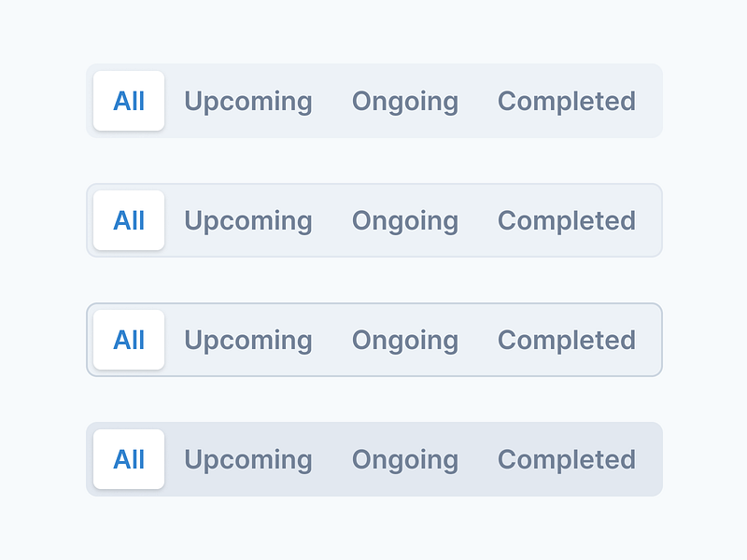Open Completed in the topmost segmented control
The height and width of the screenshot is (560, 747).
pos(567,101)
